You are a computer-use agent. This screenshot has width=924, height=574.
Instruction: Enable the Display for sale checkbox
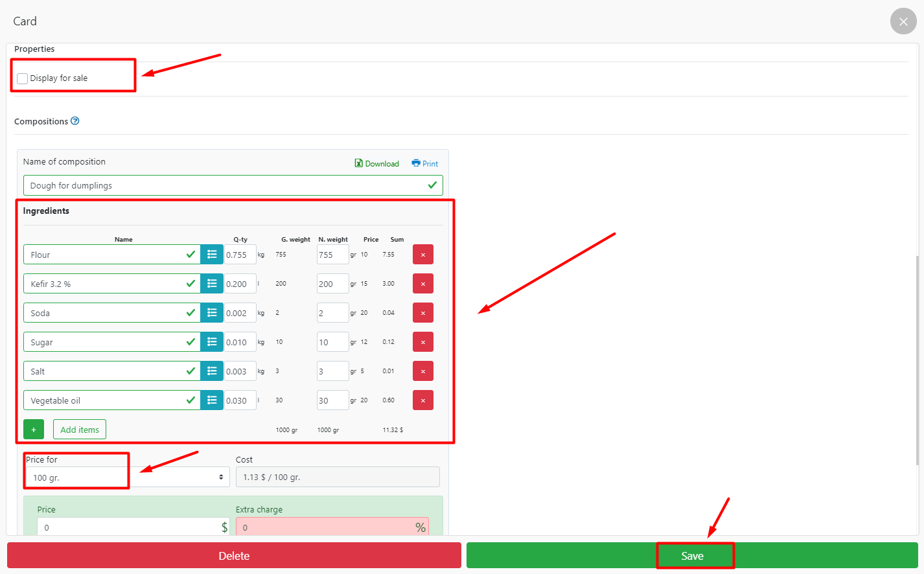click(23, 78)
